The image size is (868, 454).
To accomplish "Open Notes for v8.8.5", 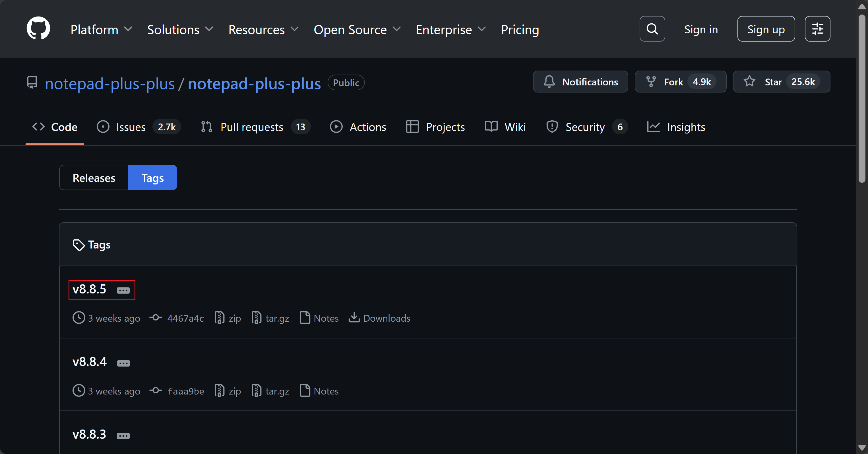I will tap(319, 318).
